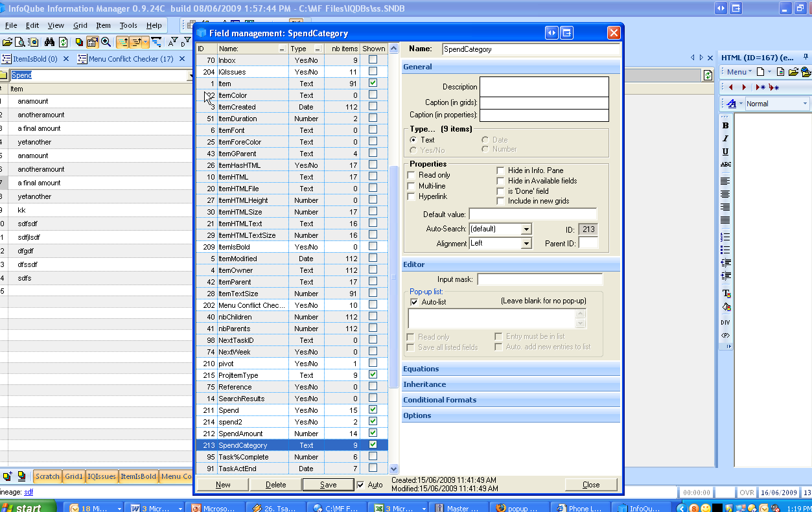Image resolution: width=812 pixels, height=512 pixels.
Task: Open the Normal style dropdown in HTML pane
Action: click(x=806, y=104)
